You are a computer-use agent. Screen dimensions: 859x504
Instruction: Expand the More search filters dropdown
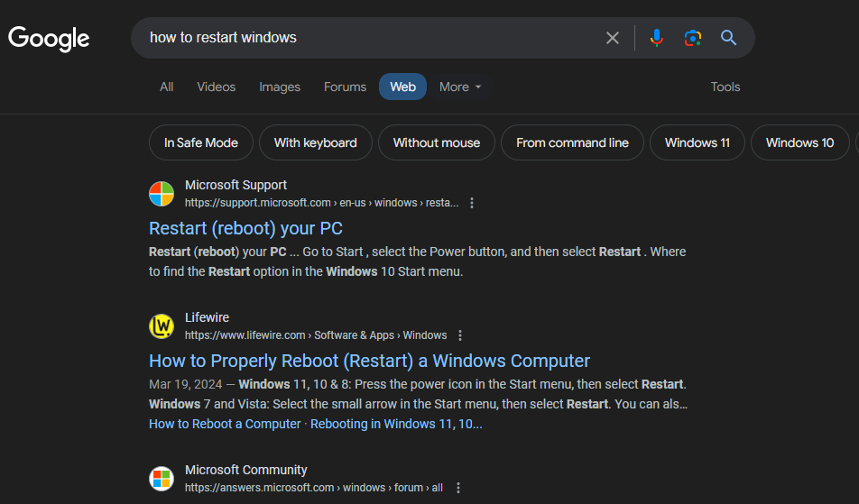[460, 87]
